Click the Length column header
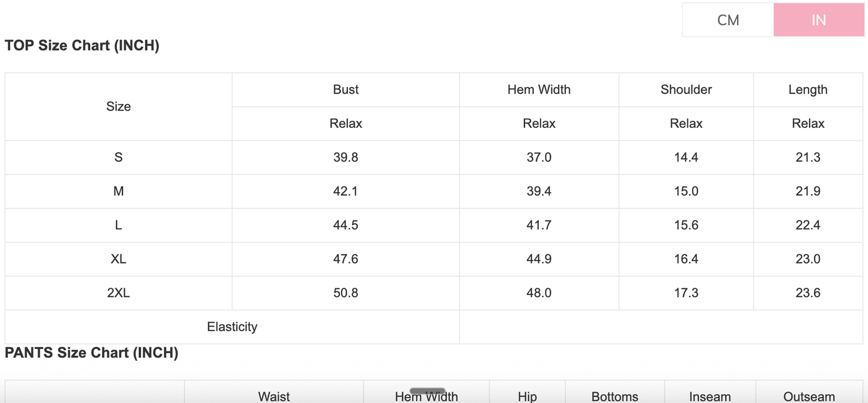The height and width of the screenshot is (403, 868). (x=808, y=89)
